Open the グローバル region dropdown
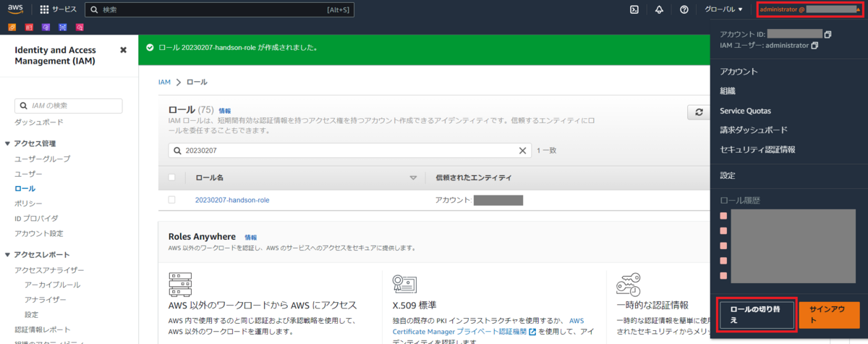The width and height of the screenshot is (868, 344). point(723,9)
